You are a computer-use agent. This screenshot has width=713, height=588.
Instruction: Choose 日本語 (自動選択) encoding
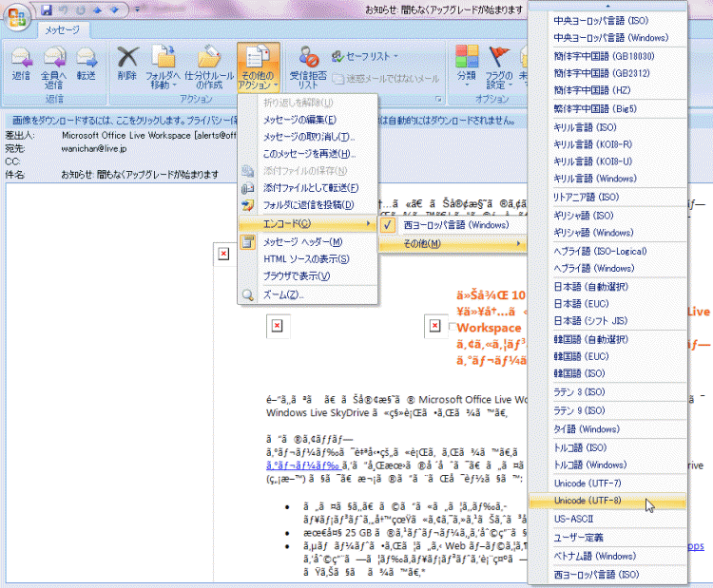[590, 286]
